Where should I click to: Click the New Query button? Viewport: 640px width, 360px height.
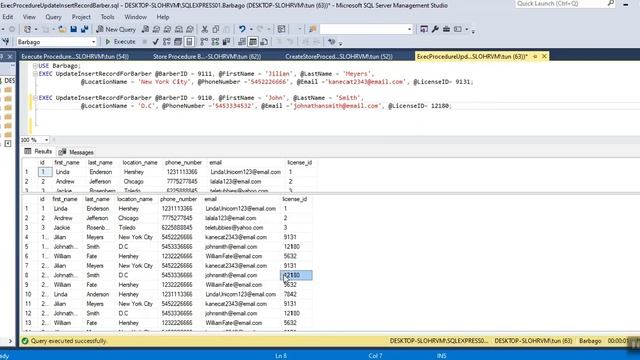point(116,29)
